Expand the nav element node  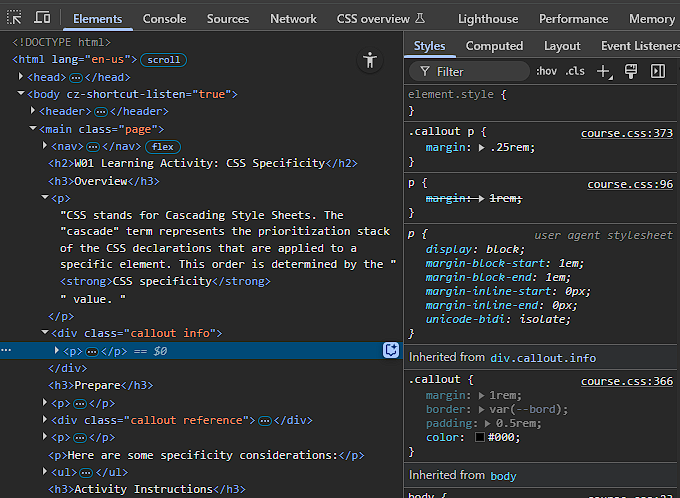(x=45, y=146)
